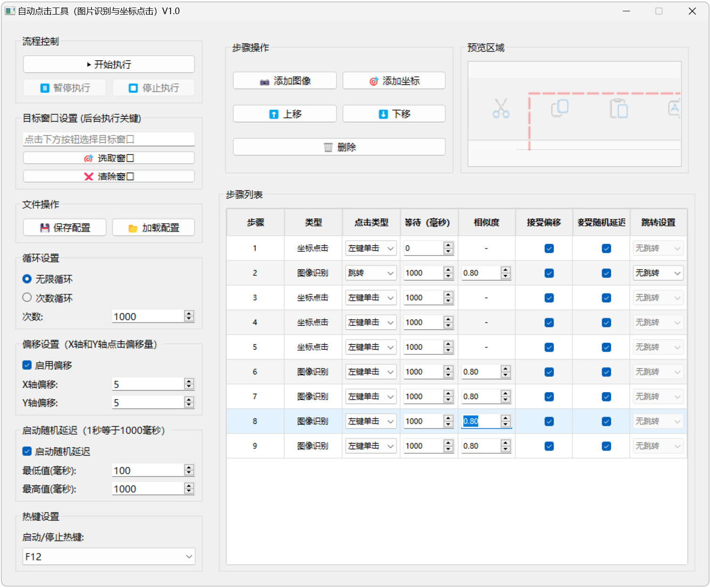This screenshot has height=588, width=710.
Task: Click into the X轴偏移 value field
Action: [148, 384]
